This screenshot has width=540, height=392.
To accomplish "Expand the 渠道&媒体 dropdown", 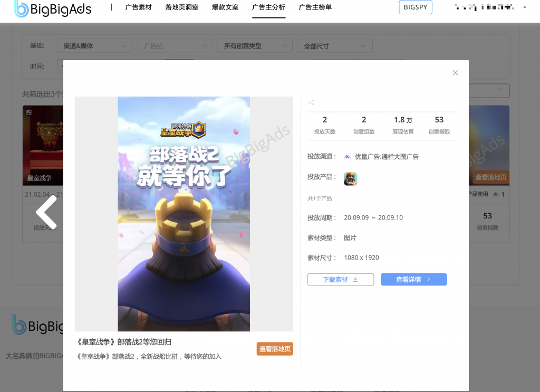I will click(95, 46).
